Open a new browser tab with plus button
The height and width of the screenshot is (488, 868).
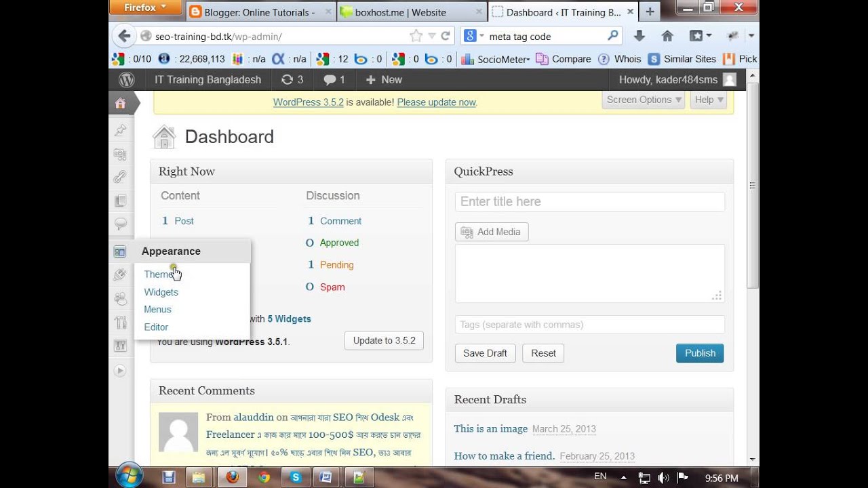[650, 12]
